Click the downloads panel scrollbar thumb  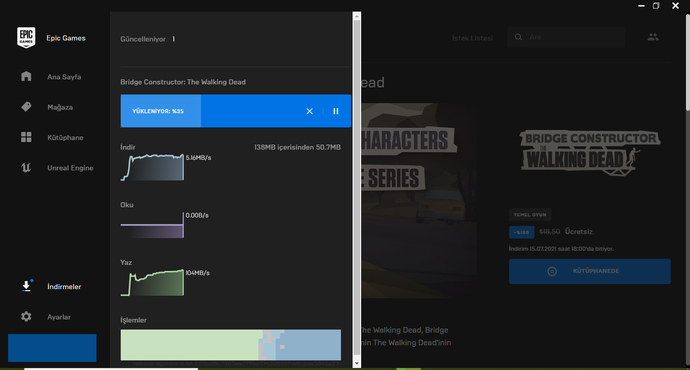357,187
